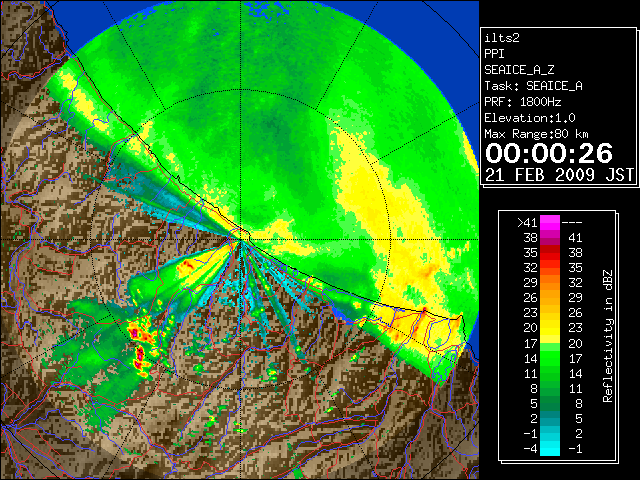This screenshot has width=640, height=480.
Task: Click the "PPI" scan type label
Action: 494,54
